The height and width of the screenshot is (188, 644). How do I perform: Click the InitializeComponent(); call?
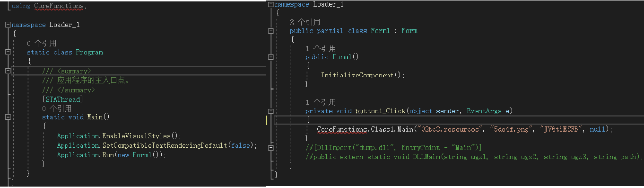tap(363, 75)
